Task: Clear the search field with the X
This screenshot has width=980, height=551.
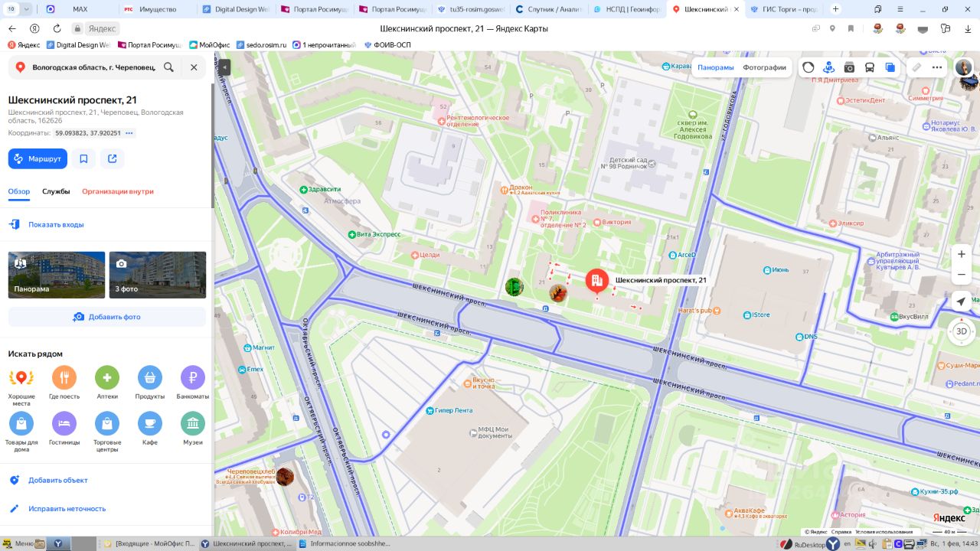Action: click(x=194, y=67)
